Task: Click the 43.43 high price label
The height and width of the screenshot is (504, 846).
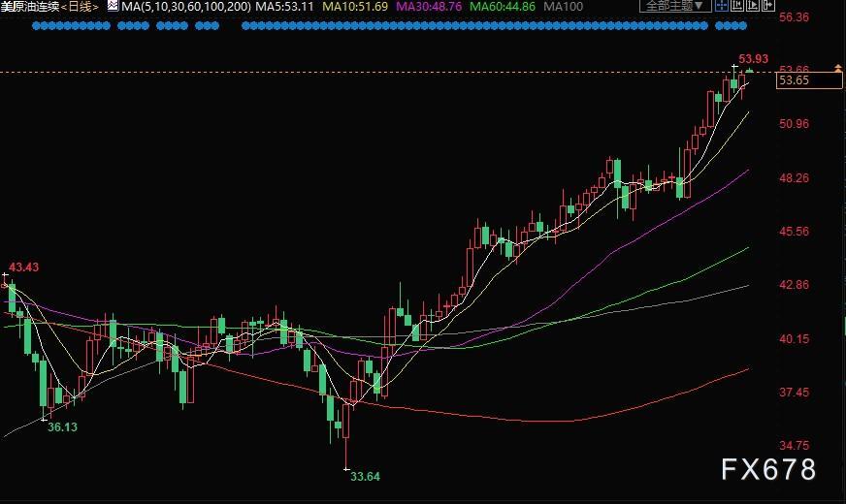Action: 23,267
